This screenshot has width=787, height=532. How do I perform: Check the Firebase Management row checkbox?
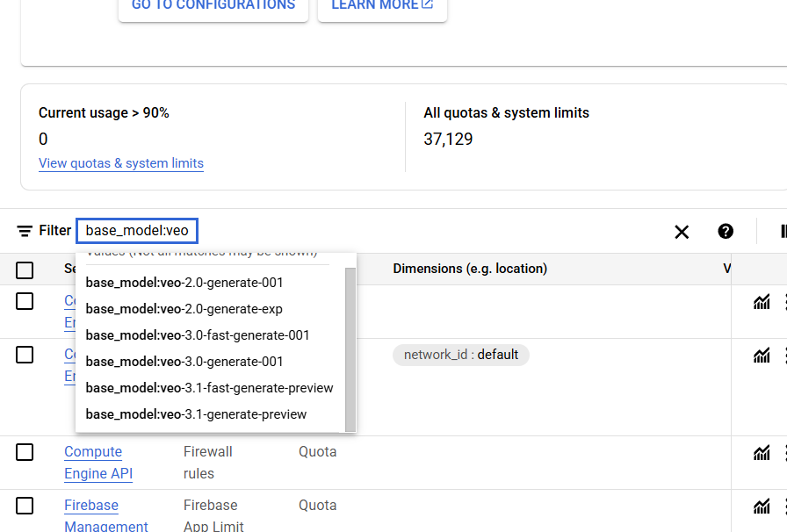point(25,506)
